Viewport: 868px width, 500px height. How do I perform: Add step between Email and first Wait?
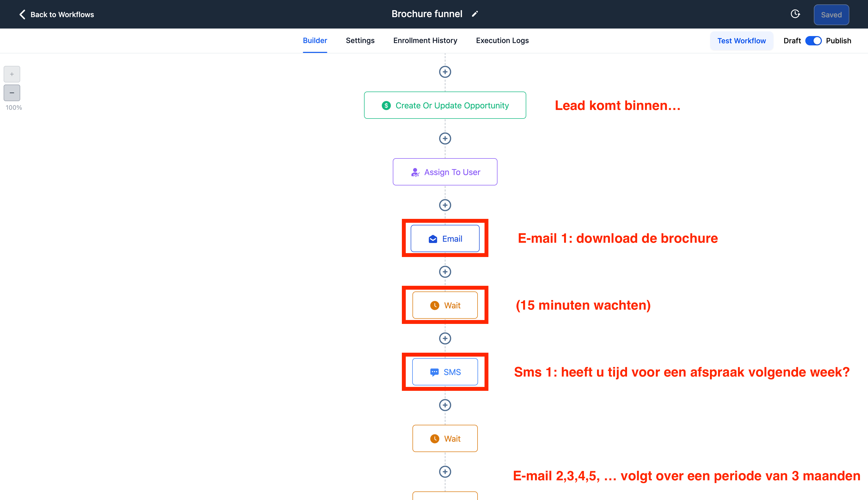(445, 272)
